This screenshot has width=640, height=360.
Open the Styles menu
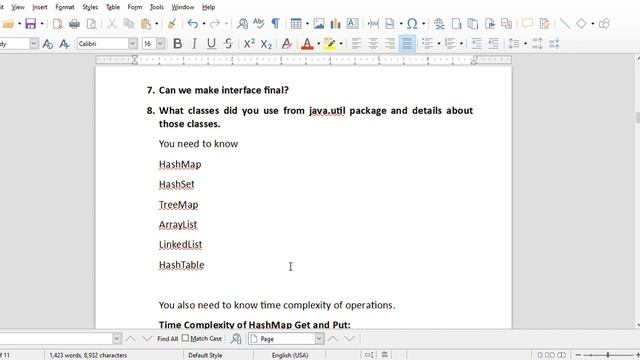[90, 7]
